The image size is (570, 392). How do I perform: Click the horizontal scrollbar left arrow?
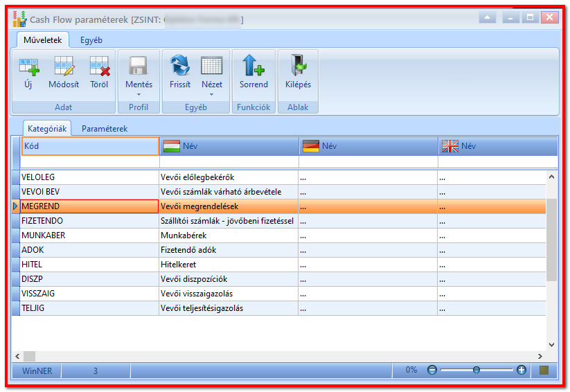(17, 357)
